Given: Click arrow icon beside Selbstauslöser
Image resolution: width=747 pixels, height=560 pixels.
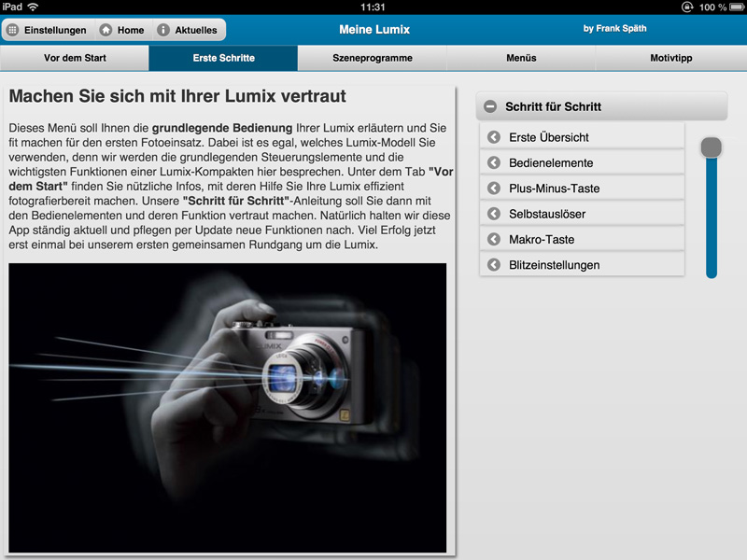Looking at the screenshot, I should 494,214.
